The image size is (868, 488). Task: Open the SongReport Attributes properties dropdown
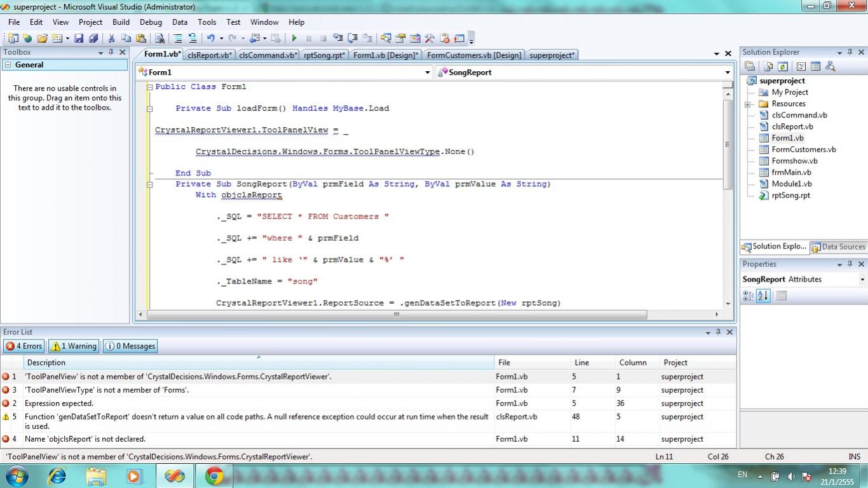(x=862, y=280)
